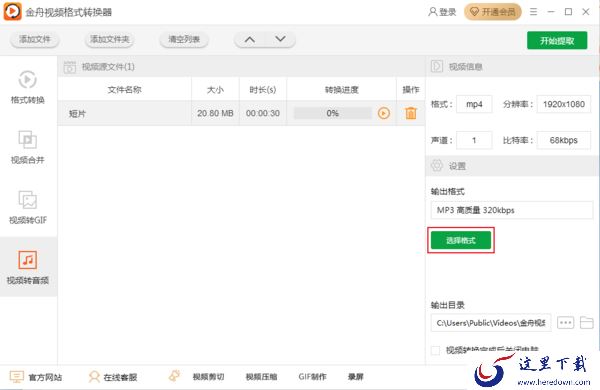This screenshot has width=600, height=390.
Task: Open the 视频剪切 video cutting tool
Action: [208, 377]
